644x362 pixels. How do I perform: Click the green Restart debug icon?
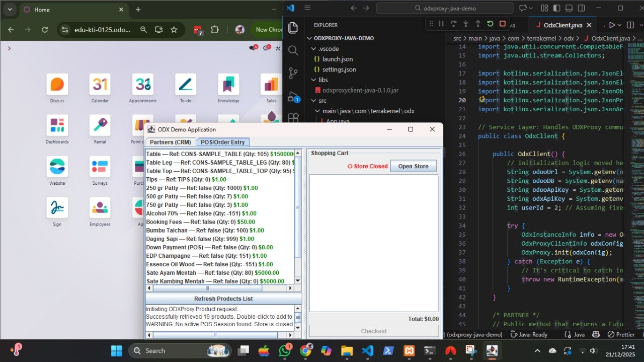(x=490, y=24)
